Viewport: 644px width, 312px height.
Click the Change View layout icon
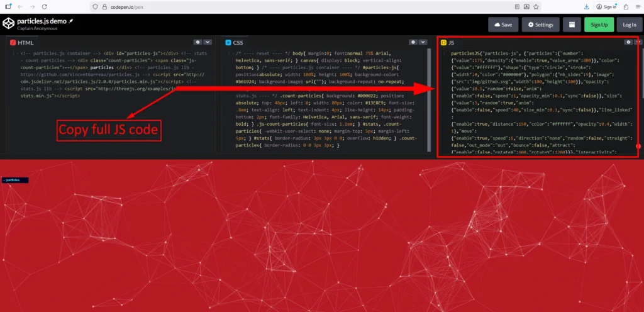tap(572, 25)
